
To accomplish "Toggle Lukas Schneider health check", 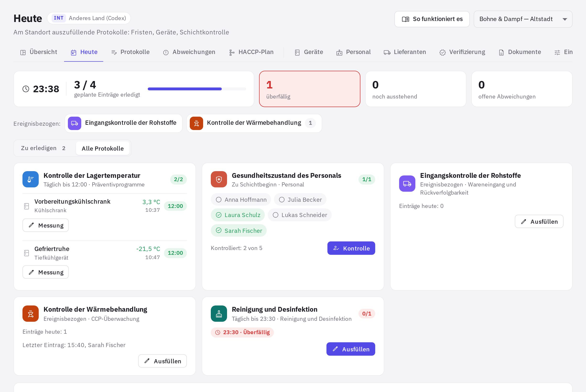I will tap(300, 215).
